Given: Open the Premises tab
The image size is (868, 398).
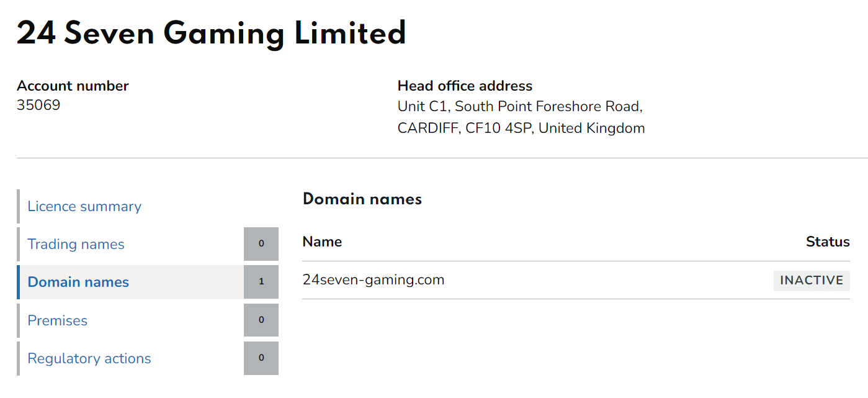Looking at the screenshot, I should 58,321.
